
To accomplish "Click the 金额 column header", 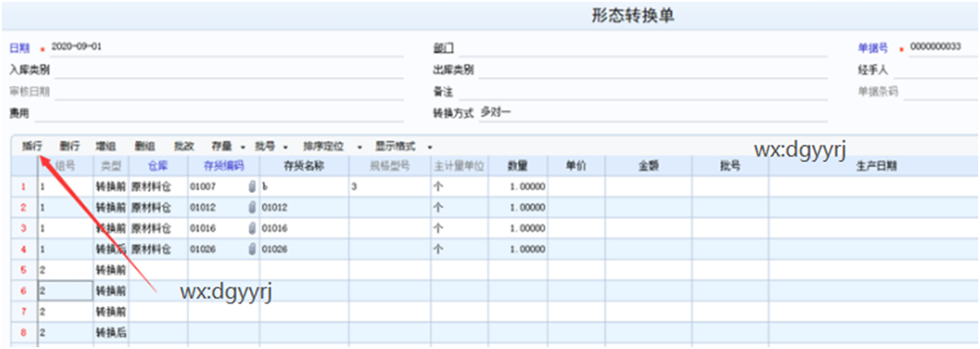I will (649, 166).
